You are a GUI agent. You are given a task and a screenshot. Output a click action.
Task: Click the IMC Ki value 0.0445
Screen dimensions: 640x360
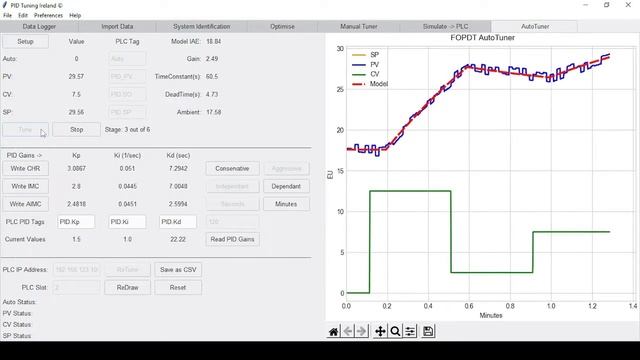127,186
